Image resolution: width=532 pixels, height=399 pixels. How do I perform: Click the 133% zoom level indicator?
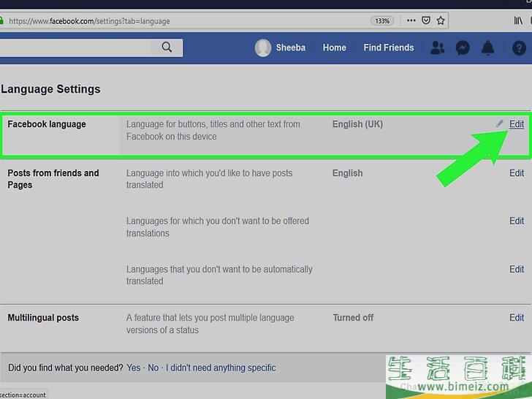pyautogui.click(x=382, y=21)
